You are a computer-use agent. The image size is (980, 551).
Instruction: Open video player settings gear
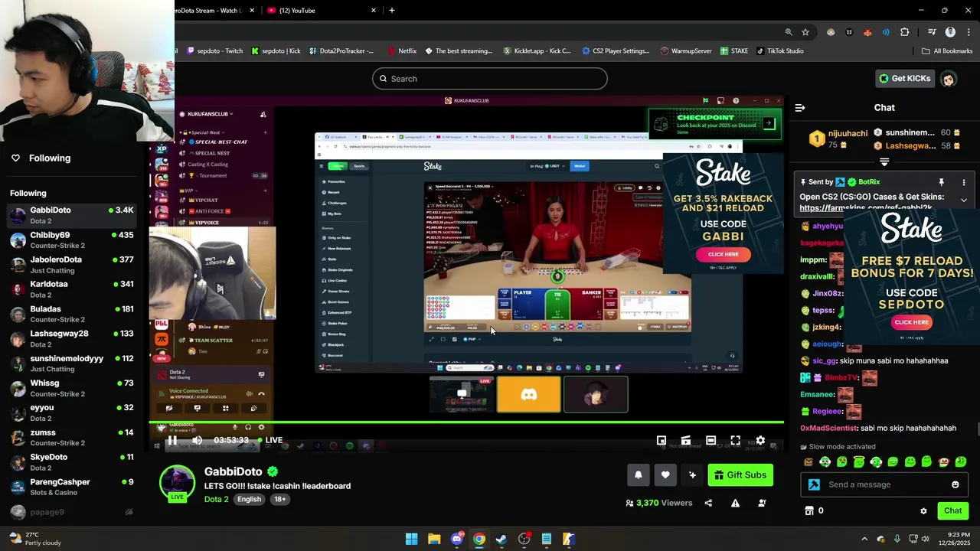pos(760,440)
